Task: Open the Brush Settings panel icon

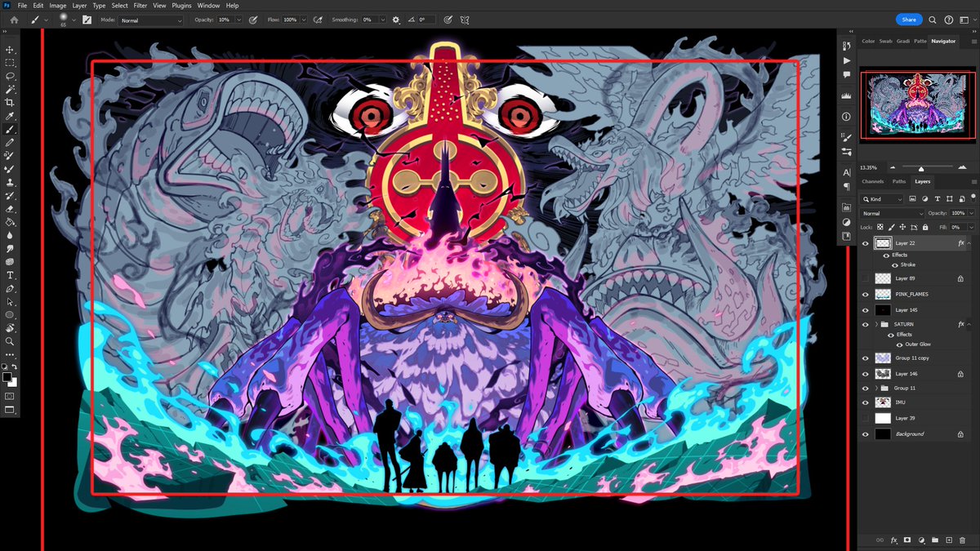Action: pyautogui.click(x=86, y=20)
